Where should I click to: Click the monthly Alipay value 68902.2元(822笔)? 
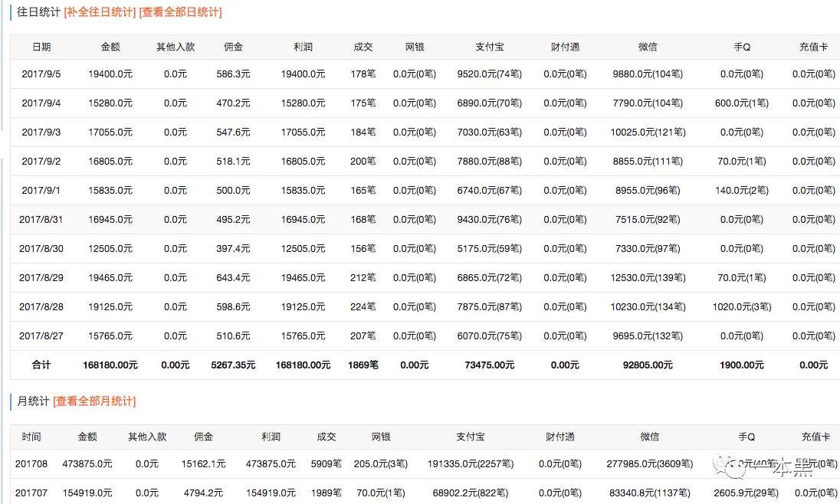[x=471, y=493]
